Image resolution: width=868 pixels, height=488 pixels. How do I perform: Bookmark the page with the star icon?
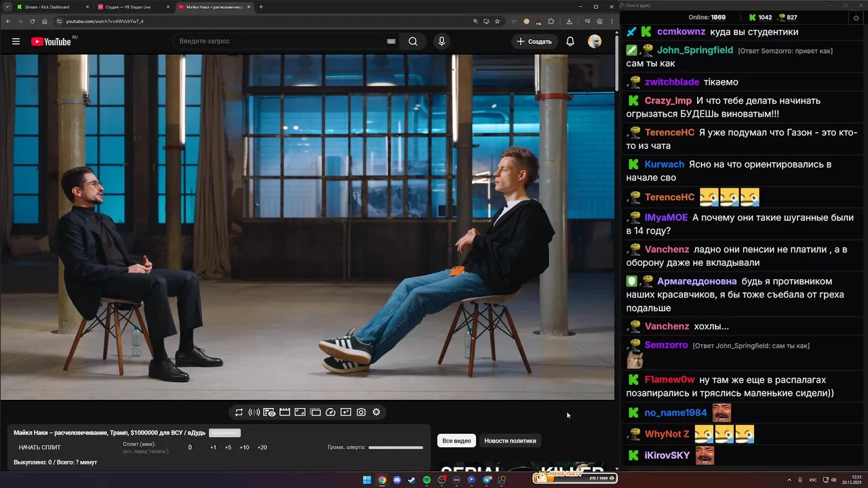tap(497, 21)
